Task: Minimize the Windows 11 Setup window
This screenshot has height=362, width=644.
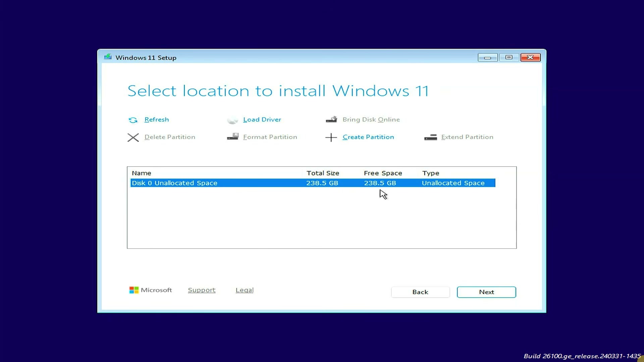Action: tap(488, 58)
